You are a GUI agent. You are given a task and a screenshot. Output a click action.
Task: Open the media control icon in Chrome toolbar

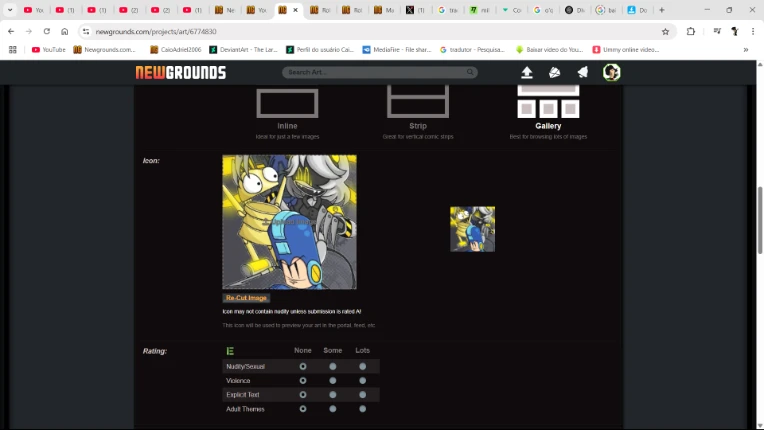click(x=717, y=31)
